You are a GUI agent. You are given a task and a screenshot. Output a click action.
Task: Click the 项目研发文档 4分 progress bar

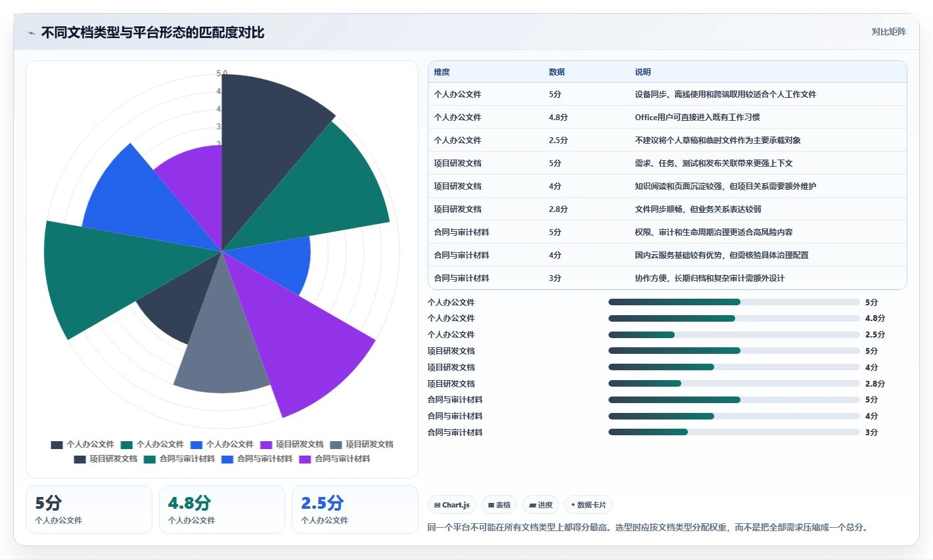(734, 367)
